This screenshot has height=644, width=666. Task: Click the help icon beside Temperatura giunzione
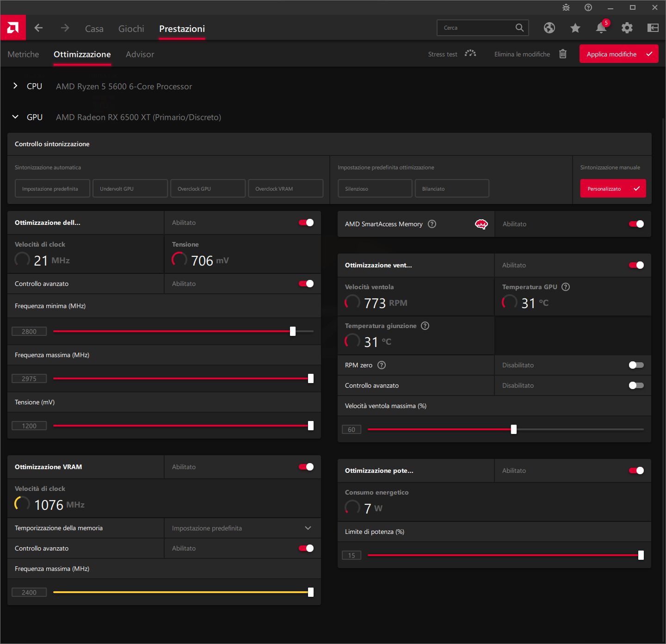425,326
